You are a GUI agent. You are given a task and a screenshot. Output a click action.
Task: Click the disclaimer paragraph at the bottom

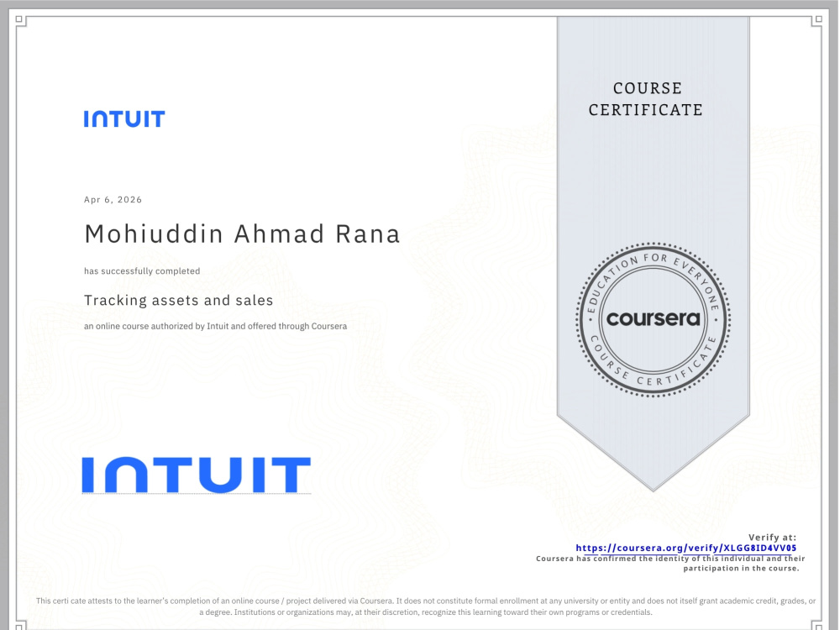point(426,606)
